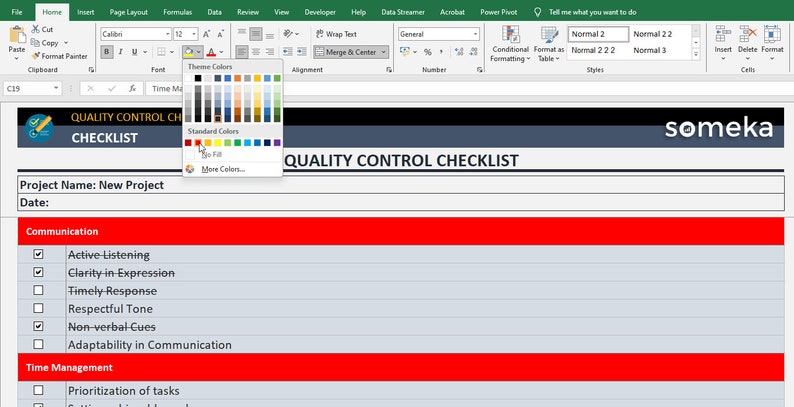
Task: Switch to the Power Pivot tab
Action: (x=499, y=12)
